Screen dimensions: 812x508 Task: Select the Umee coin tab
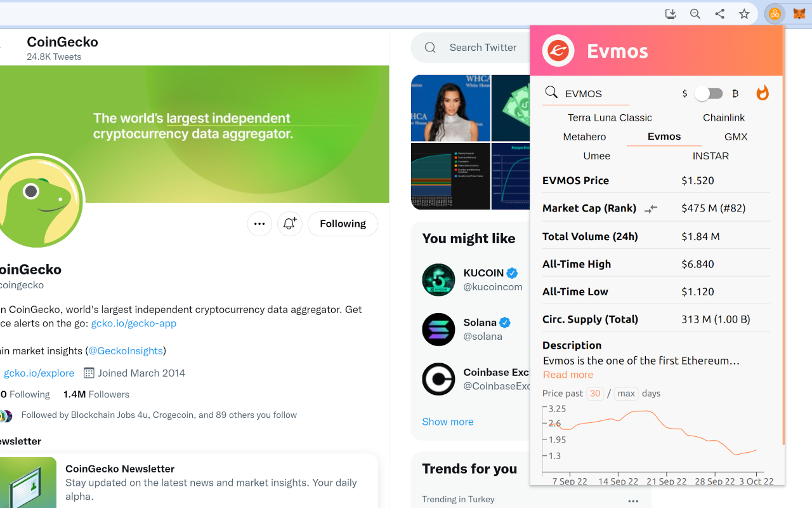coord(597,156)
